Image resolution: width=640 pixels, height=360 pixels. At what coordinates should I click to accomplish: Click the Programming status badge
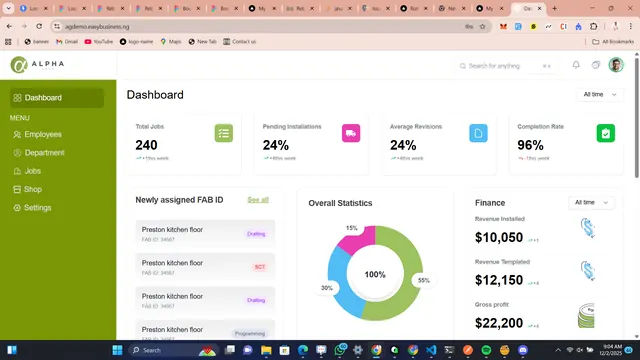(250, 333)
